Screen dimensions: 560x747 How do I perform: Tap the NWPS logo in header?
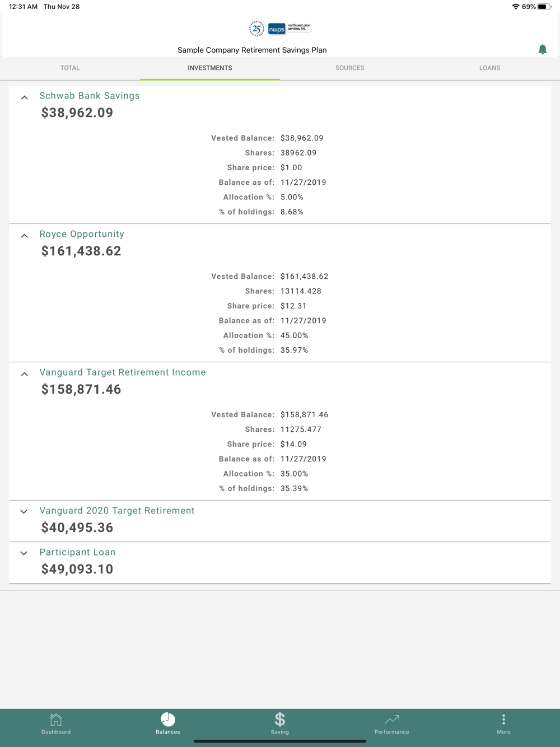pyautogui.click(x=277, y=29)
